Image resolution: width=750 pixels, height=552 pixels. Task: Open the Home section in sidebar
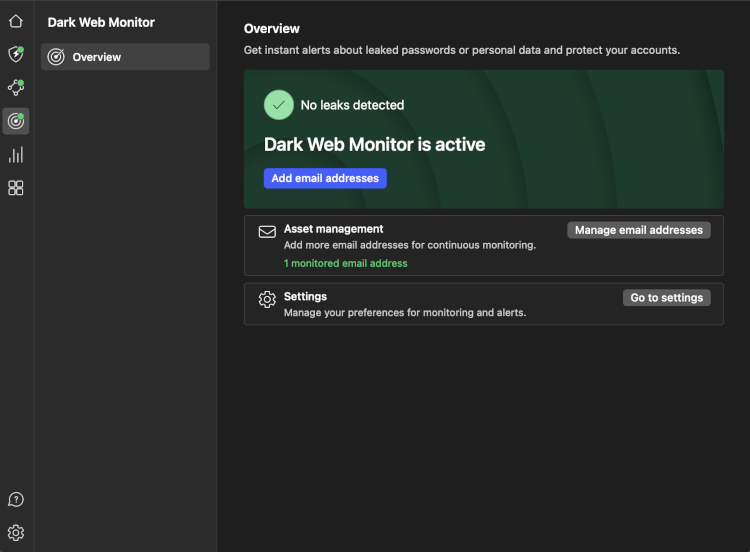[16, 21]
